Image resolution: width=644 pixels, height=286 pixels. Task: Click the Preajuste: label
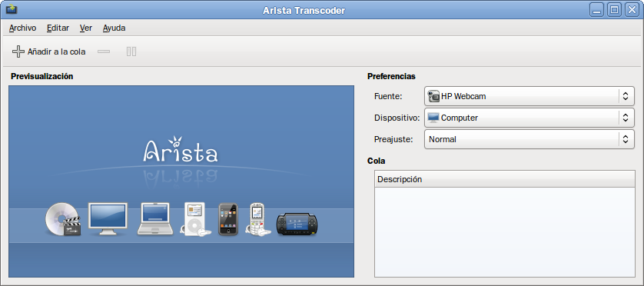393,139
